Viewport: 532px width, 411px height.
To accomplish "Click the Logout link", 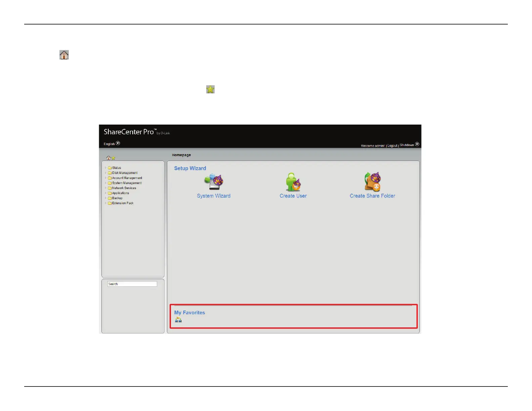I will [x=392, y=146].
